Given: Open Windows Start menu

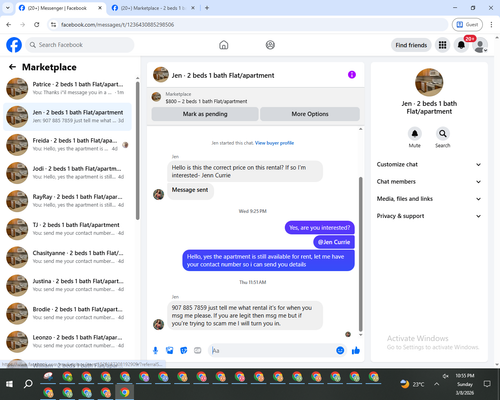Looking at the screenshot, I should 9,384.
